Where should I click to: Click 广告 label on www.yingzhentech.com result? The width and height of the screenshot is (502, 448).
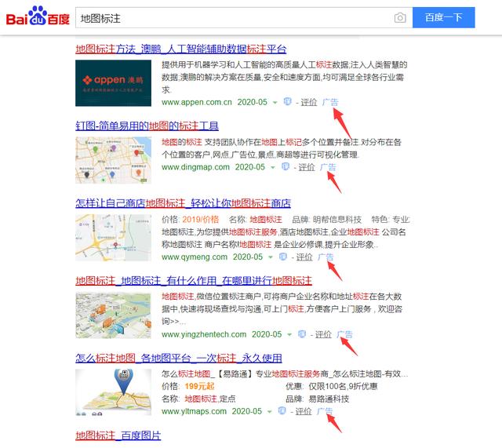click(x=345, y=335)
